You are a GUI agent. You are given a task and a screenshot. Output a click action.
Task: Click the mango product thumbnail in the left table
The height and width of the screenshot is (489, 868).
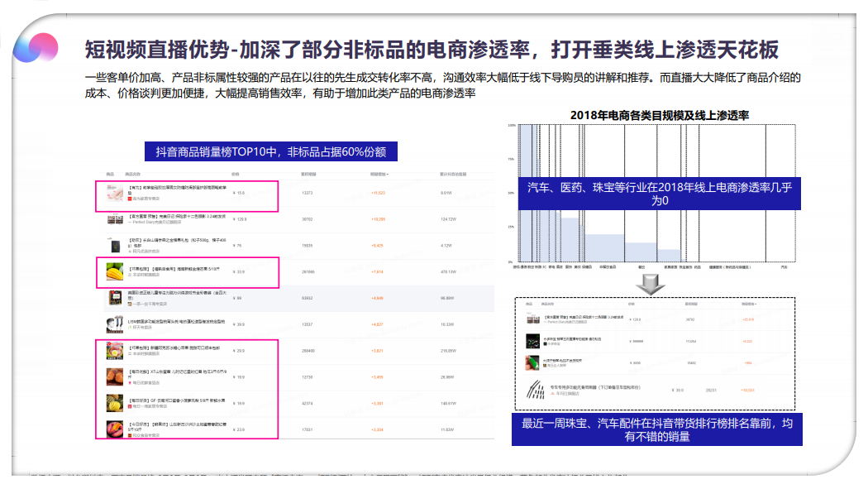[x=113, y=271]
